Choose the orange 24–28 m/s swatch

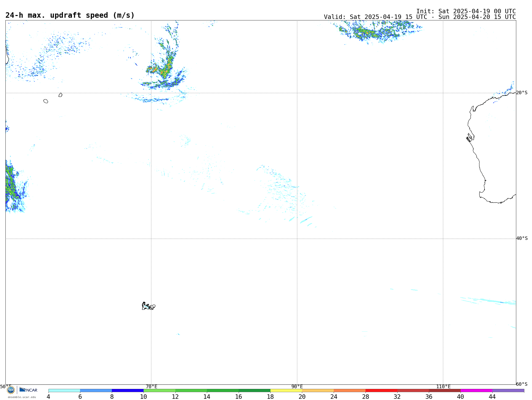point(349,391)
